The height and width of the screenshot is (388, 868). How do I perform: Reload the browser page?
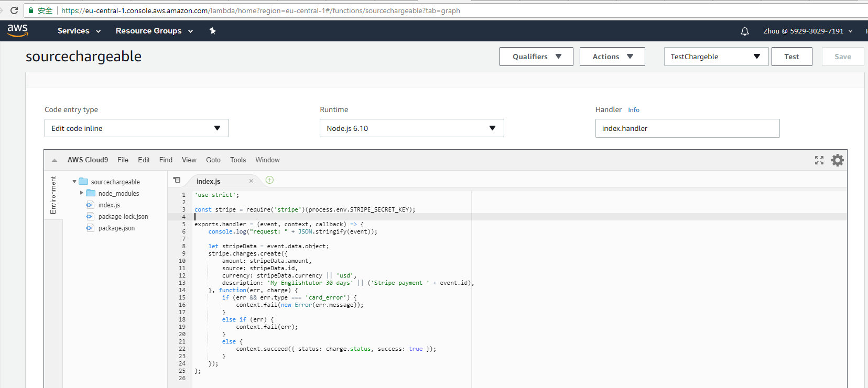(x=14, y=10)
